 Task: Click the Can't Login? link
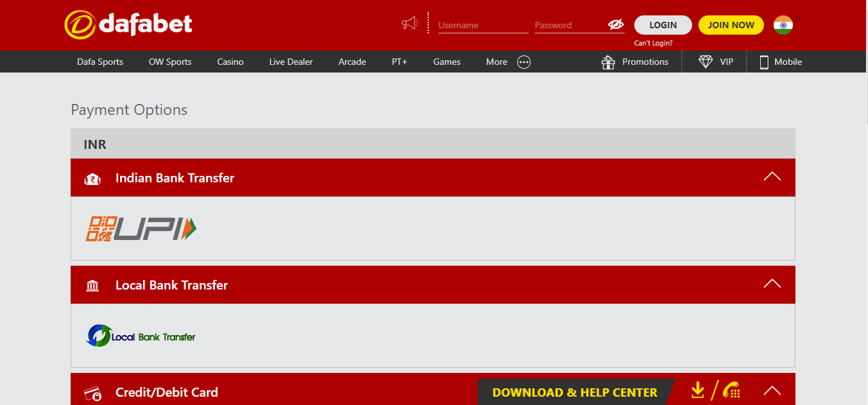click(653, 44)
